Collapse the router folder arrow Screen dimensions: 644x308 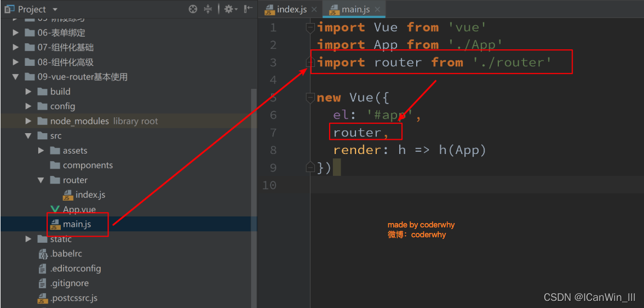tap(41, 180)
